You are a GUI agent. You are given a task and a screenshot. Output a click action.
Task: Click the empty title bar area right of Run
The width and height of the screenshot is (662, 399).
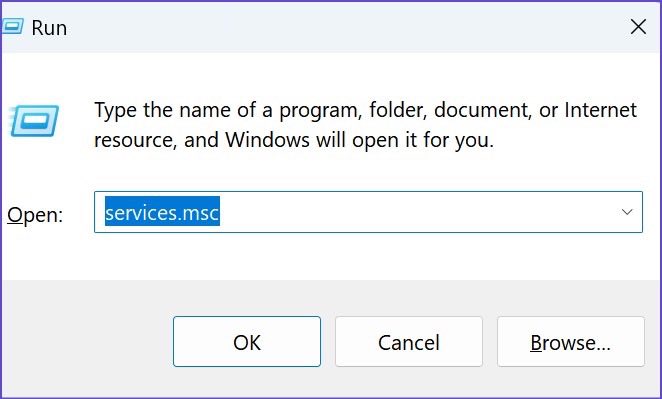pyautogui.click(x=346, y=27)
